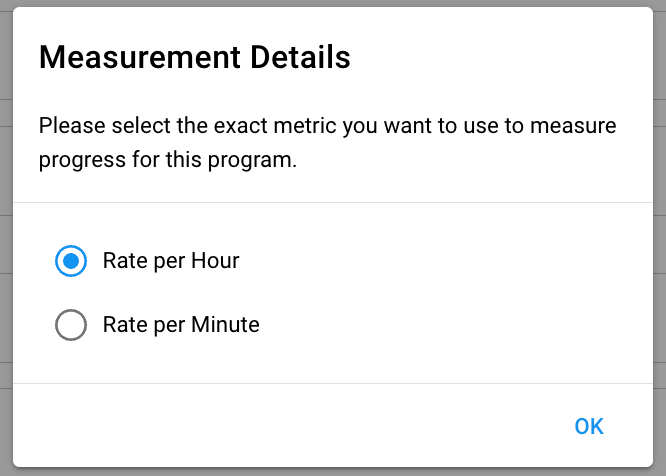The image size is (666, 476).
Task: Keep the per-hour rate option selected
Action: click(71, 262)
